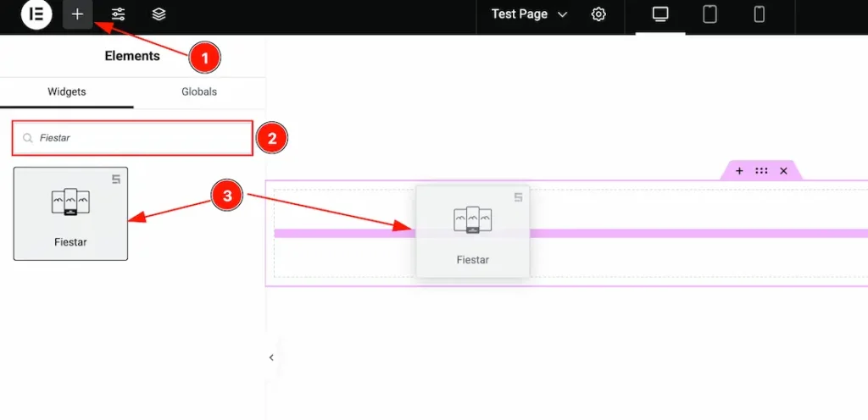This screenshot has height=420, width=868.
Task: Switch to tablet preview mode
Action: click(x=709, y=14)
